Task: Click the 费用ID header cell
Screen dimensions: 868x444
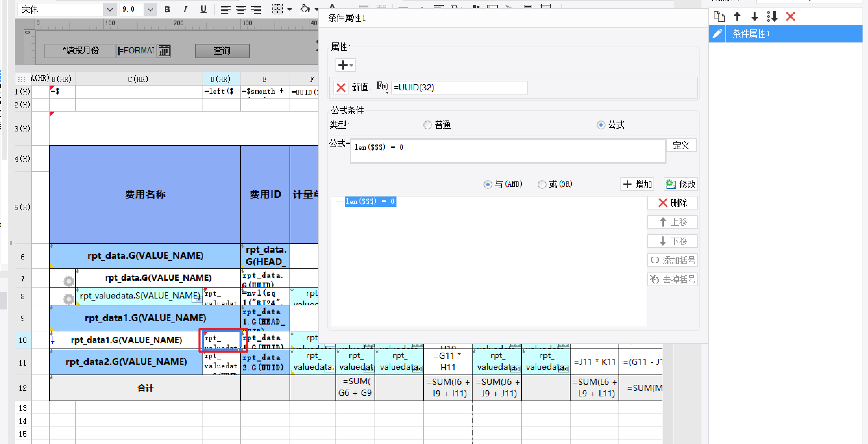Action: [x=265, y=194]
